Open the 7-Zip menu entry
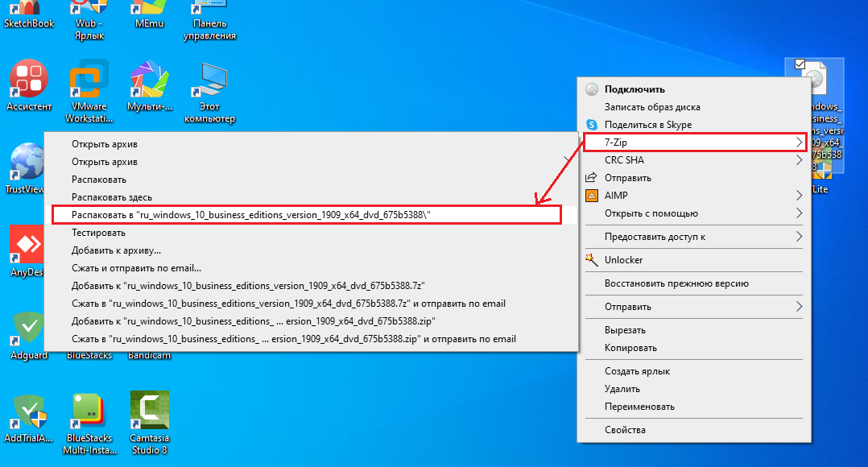 point(694,143)
